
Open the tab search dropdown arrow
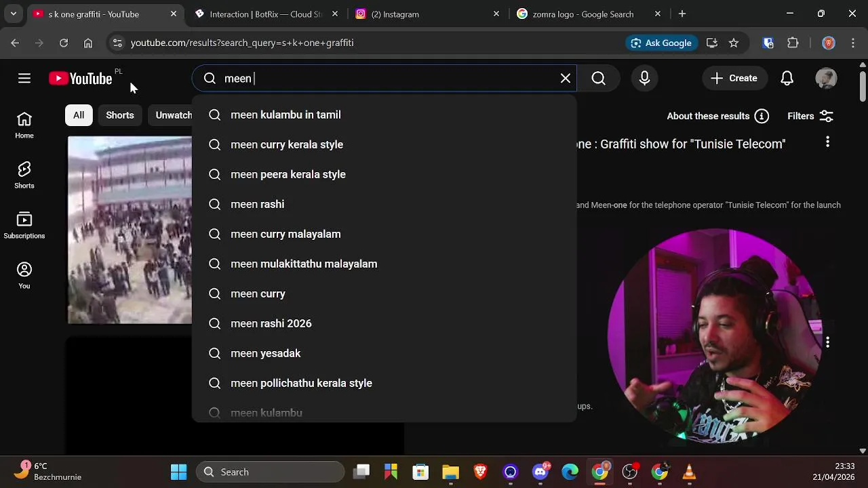[x=13, y=14]
